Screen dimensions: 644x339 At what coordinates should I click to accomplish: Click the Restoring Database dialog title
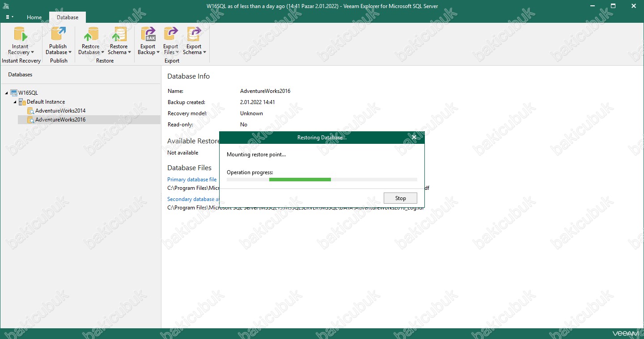coord(322,138)
